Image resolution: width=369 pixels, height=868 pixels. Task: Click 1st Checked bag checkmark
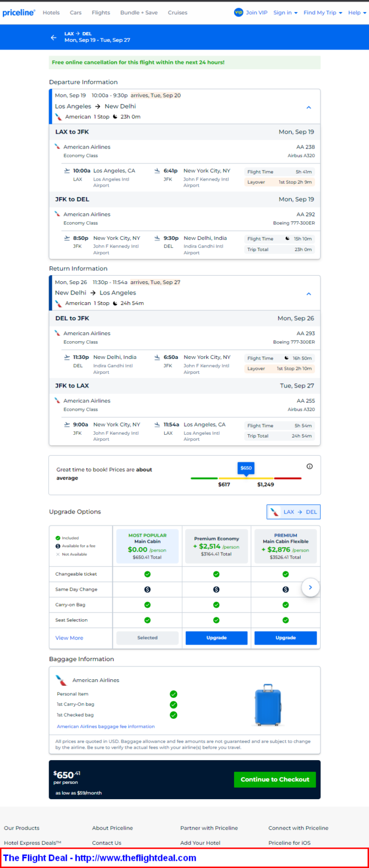173,715
